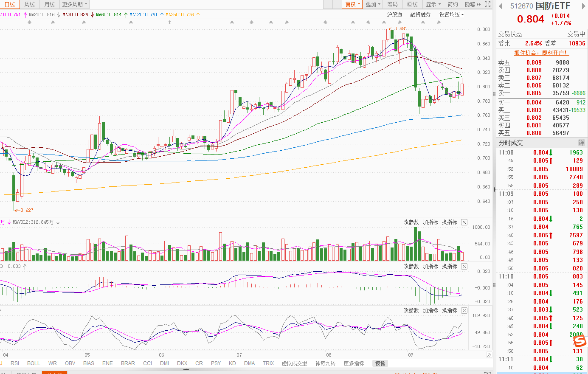Enter fullscreen chart mode icon

tap(488, 4)
